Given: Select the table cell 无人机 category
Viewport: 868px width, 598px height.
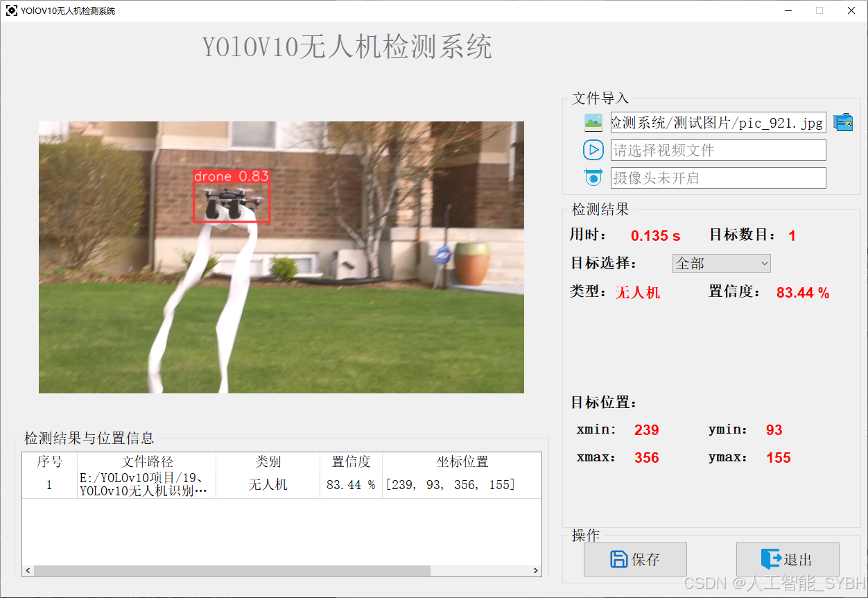Looking at the screenshot, I should [268, 484].
